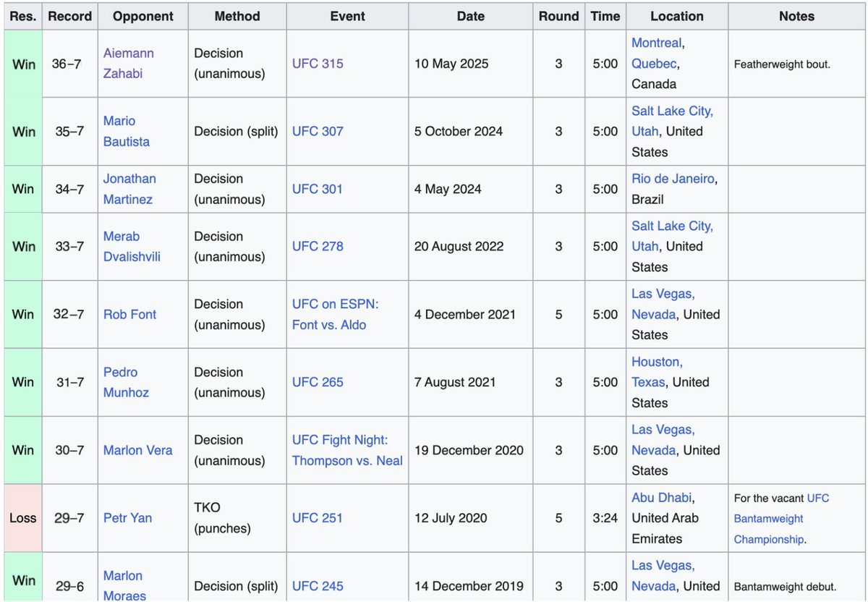Select the 'Record' column header

(x=70, y=16)
